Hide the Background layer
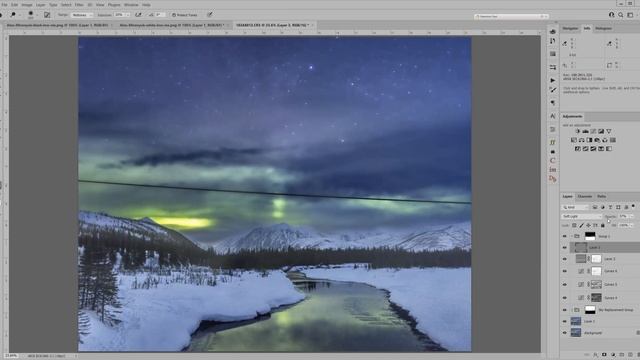Screen dimensions: 640x360 pos(564,333)
